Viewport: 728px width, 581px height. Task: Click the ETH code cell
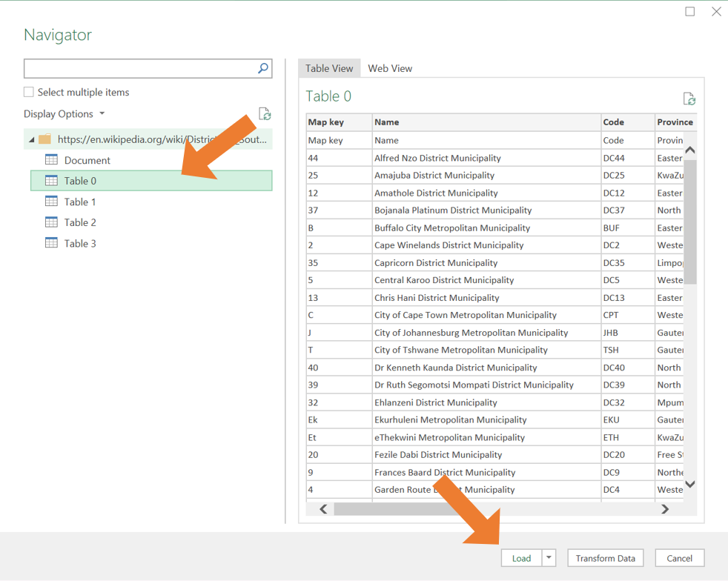628,437
